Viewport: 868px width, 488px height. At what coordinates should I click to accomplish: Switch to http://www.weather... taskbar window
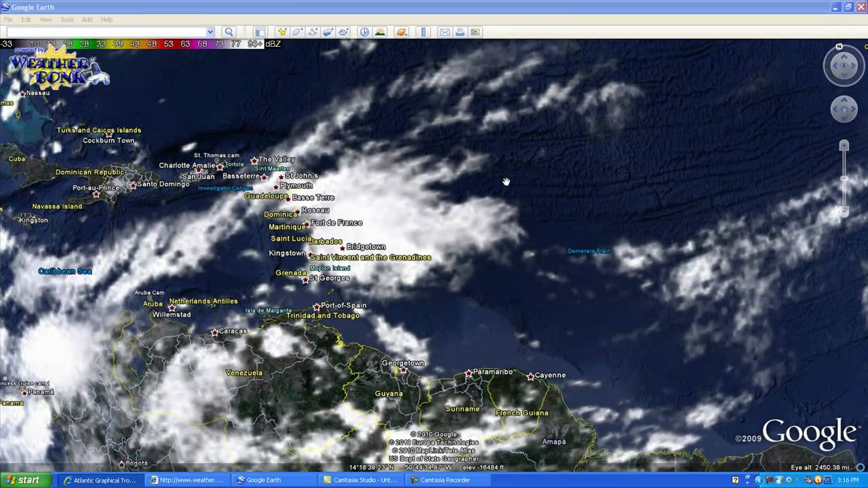[x=187, y=480]
